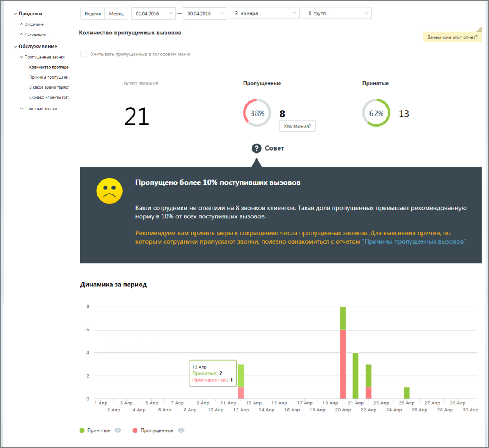
Task: Click the Кто звонил? button
Action: pos(297,126)
